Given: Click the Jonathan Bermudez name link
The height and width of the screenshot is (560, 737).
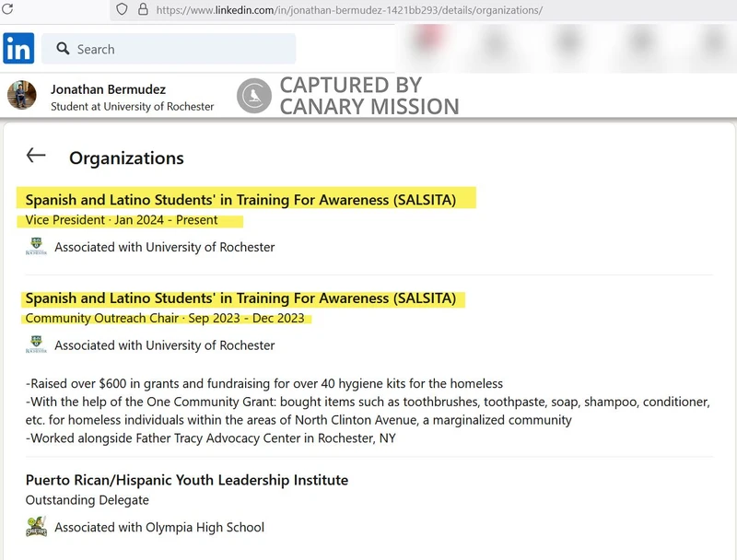Looking at the screenshot, I should coord(108,89).
